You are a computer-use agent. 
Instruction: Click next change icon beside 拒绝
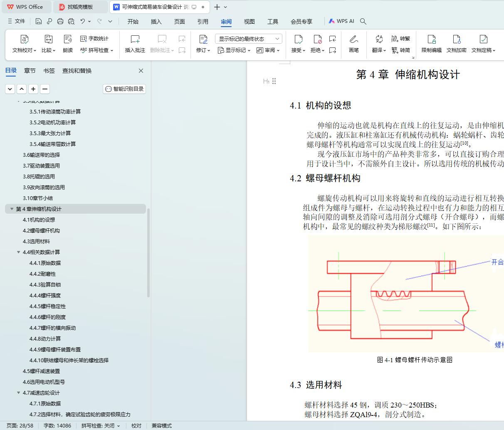click(x=332, y=50)
